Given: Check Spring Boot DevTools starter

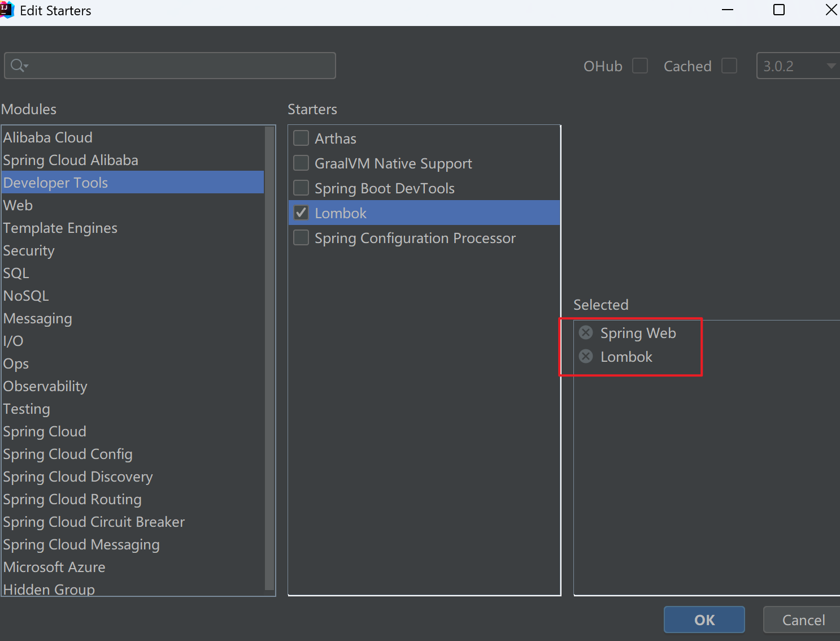Looking at the screenshot, I should pos(301,188).
